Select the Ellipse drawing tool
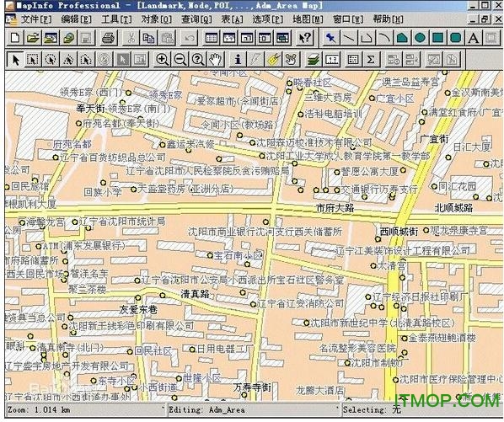Image resolution: width=504 pixels, height=422 pixels. [x=420, y=38]
